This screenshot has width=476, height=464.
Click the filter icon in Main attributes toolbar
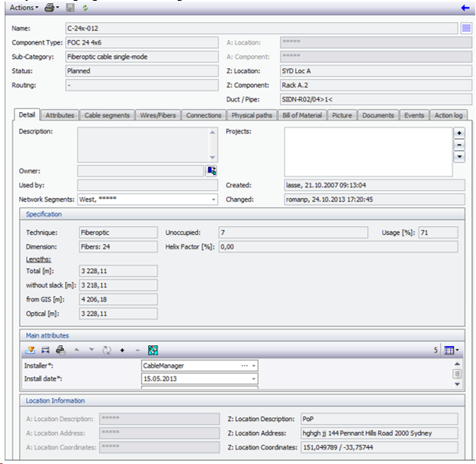[30, 350]
